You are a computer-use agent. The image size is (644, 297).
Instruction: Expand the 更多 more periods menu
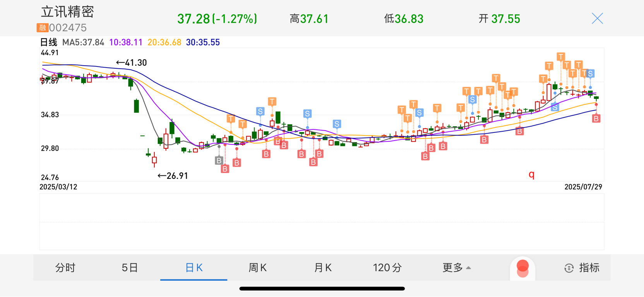(x=456, y=268)
